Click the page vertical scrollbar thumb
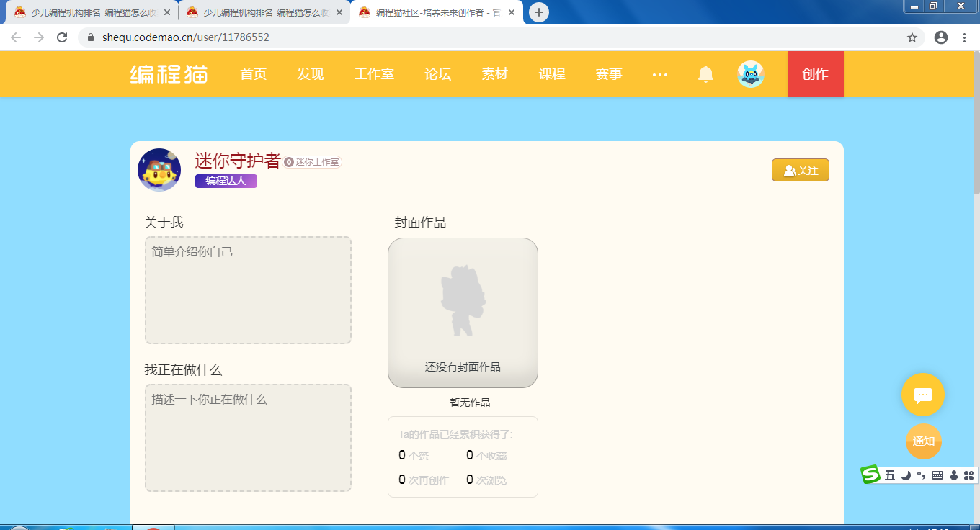Viewport: 980px width, 530px height. 976,122
